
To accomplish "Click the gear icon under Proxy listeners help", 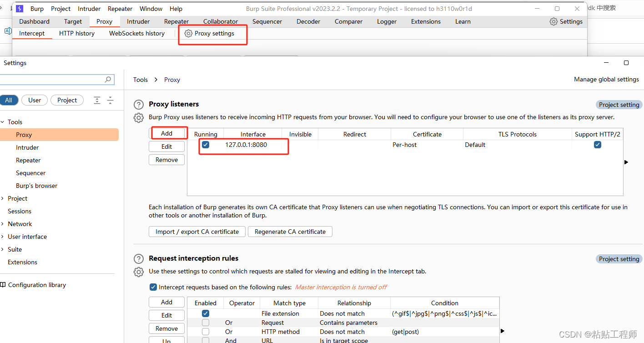I will click(x=139, y=118).
